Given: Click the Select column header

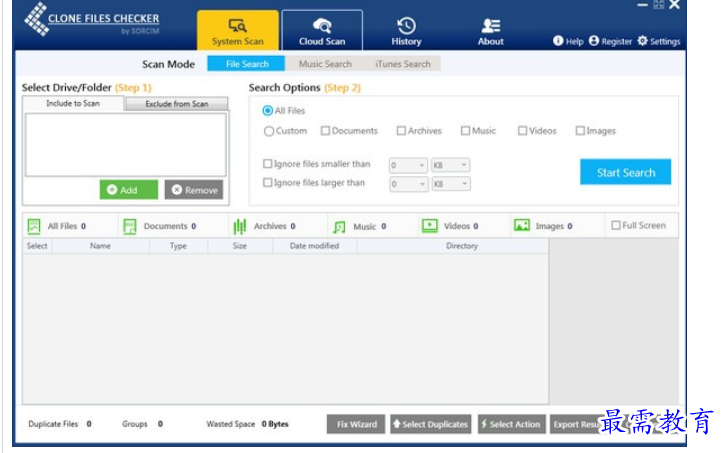Looking at the screenshot, I should (37, 246).
